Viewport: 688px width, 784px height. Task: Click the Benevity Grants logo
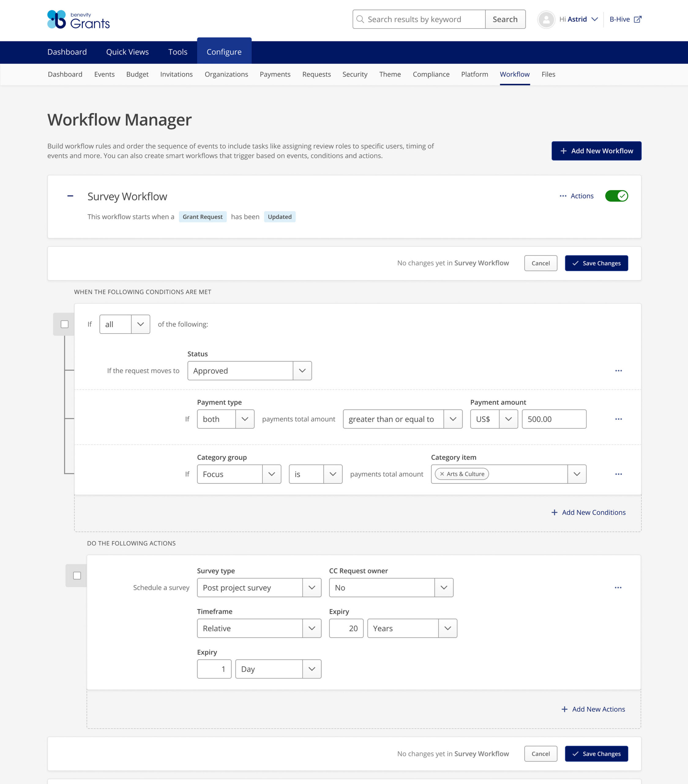click(x=79, y=20)
